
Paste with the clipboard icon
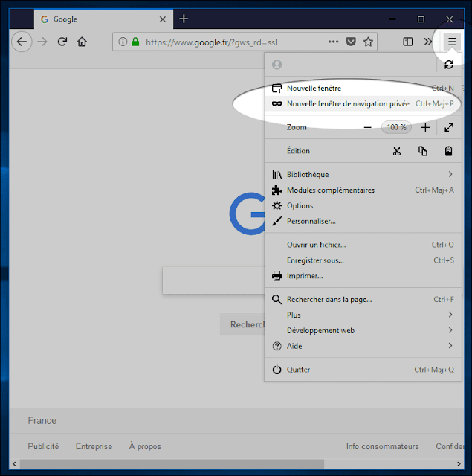[x=448, y=151]
